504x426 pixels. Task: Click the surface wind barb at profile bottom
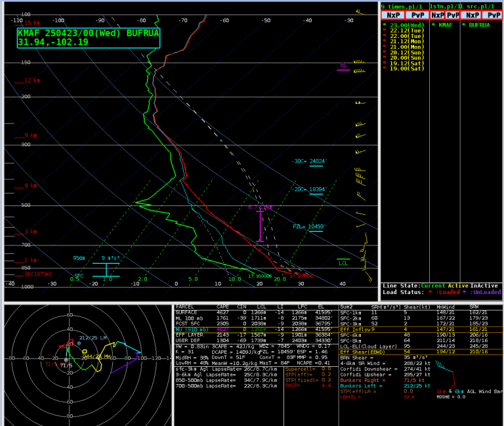[369, 277]
